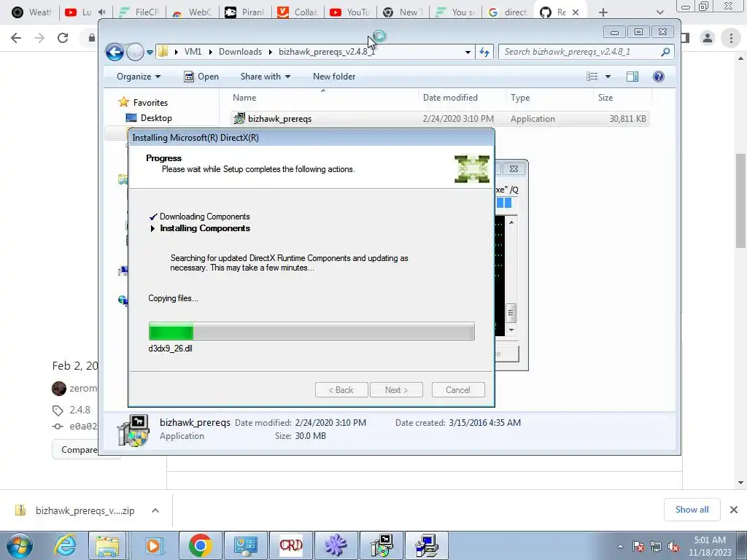Click the Explorer Back navigation arrow
This screenshot has width=747, height=560.
click(115, 52)
